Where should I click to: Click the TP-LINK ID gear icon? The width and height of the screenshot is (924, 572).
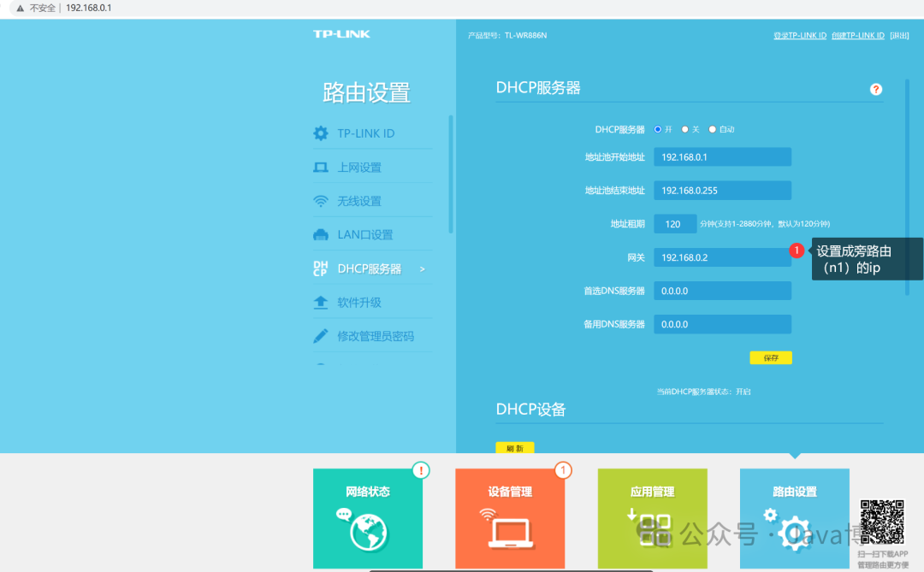[x=321, y=133]
